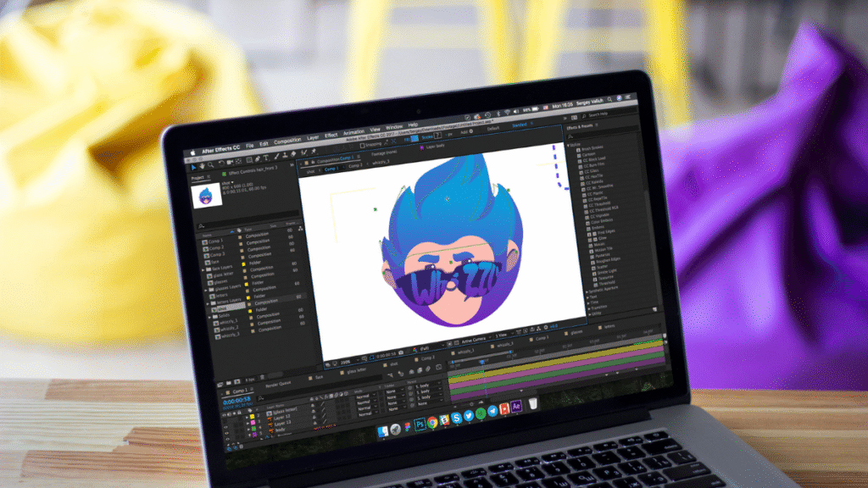This screenshot has height=488, width=868.
Task: Toggle visibility of the glass letter layer
Action: (226, 421)
